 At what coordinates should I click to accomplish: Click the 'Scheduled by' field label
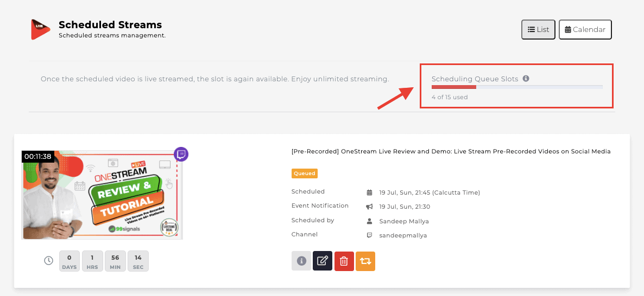pyautogui.click(x=313, y=220)
